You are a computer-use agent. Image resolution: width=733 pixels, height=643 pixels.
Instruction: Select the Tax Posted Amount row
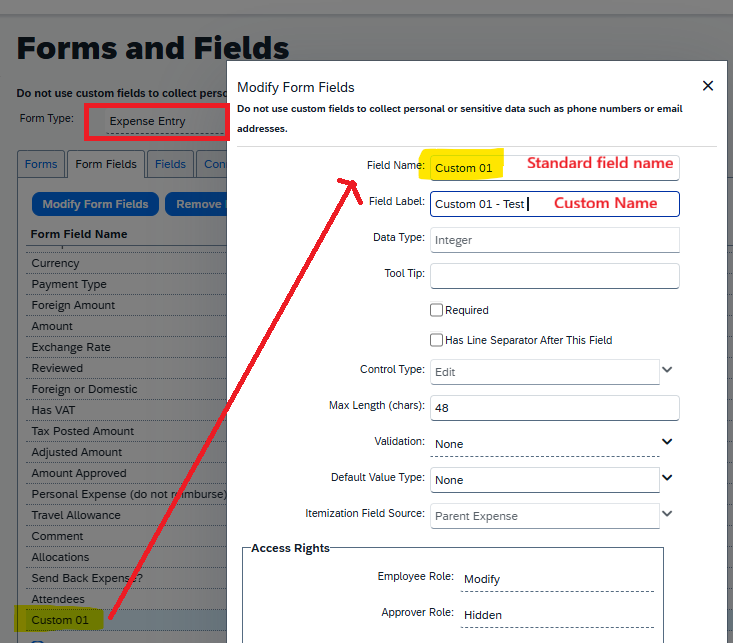[126, 431]
